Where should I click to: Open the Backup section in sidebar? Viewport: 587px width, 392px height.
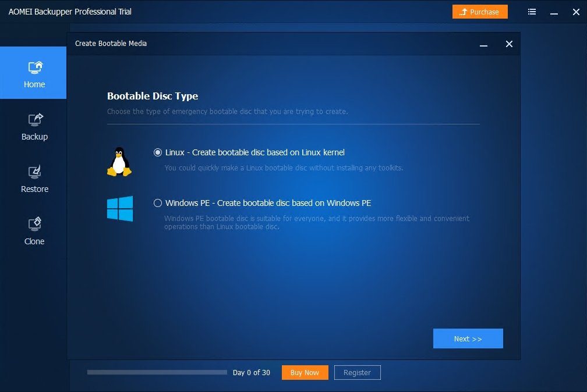click(x=34, y=127)
